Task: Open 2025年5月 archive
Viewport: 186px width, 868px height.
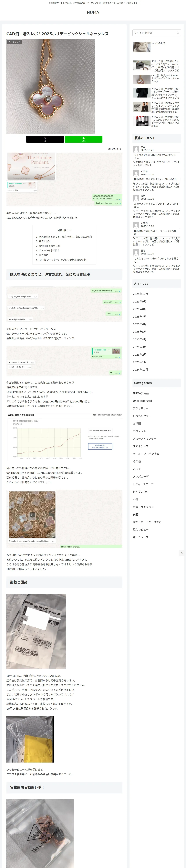Action: click(x=140, y=332)
